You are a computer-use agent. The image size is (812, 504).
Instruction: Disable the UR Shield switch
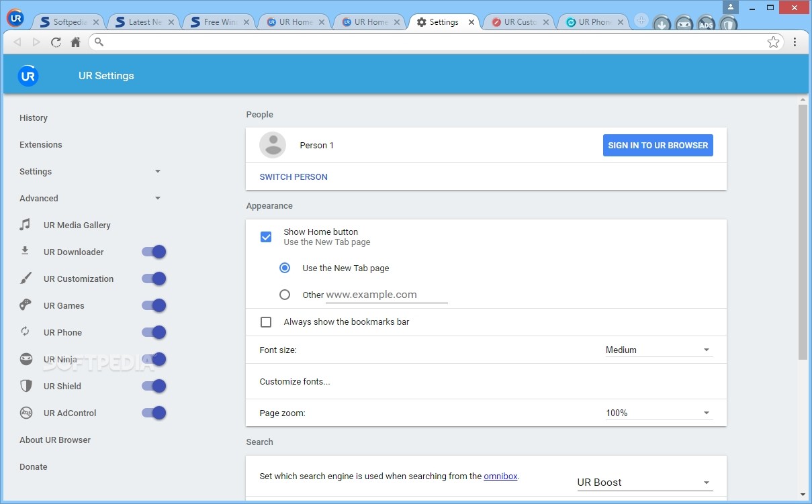(154, 386)
